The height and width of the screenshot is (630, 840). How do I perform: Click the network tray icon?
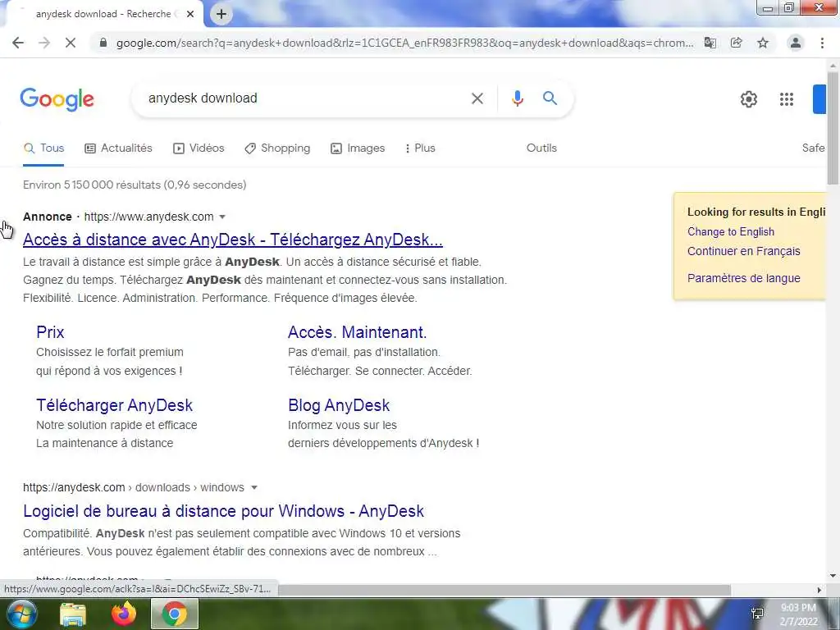757,614
